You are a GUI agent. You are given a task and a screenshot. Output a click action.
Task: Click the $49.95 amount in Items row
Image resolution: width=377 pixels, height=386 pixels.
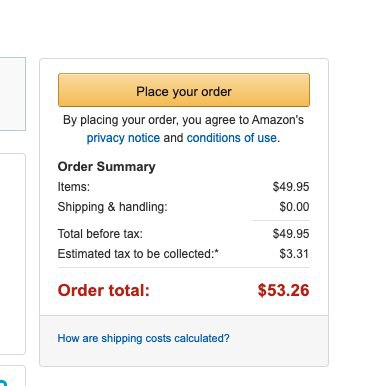click(x=291, y=187)
